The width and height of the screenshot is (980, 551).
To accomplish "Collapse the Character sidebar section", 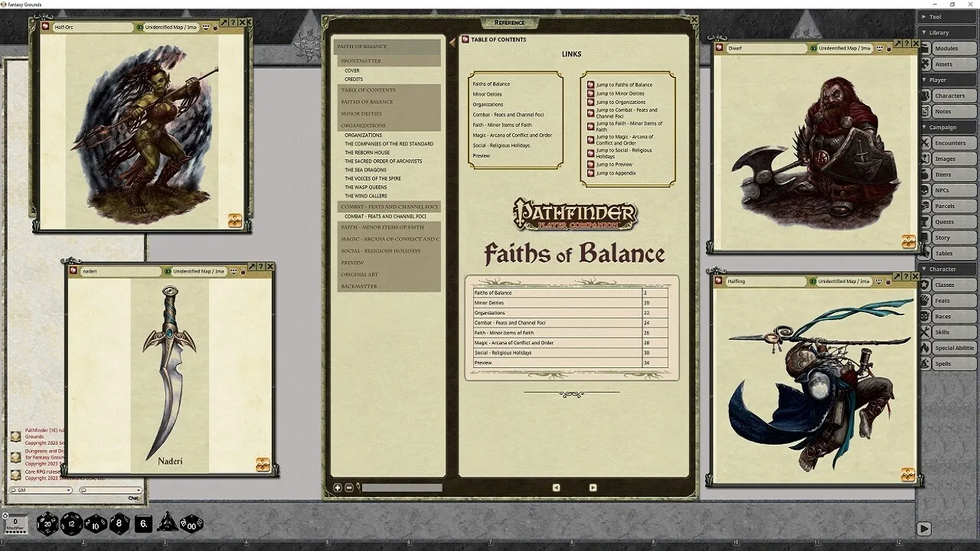I will (x=948, y=269).
